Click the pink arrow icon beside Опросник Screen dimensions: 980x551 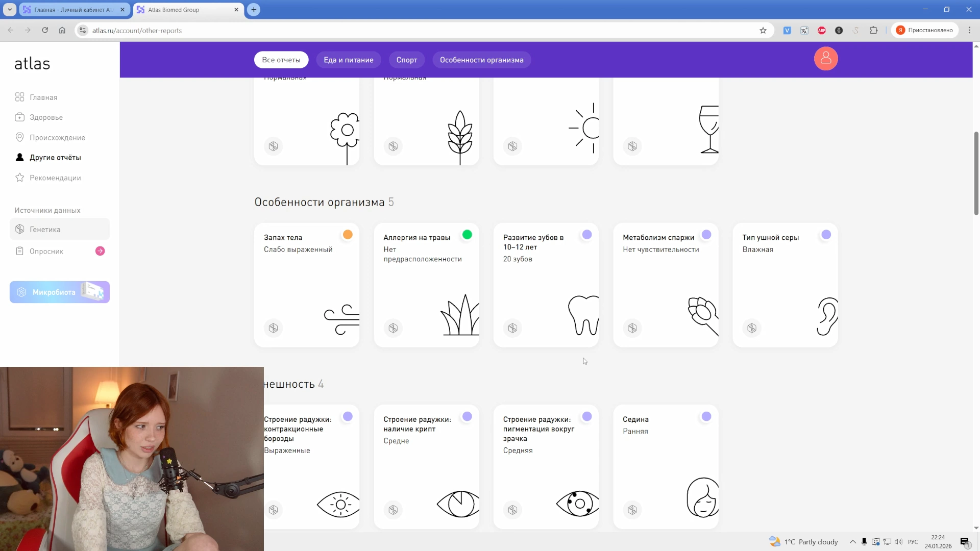100,251
